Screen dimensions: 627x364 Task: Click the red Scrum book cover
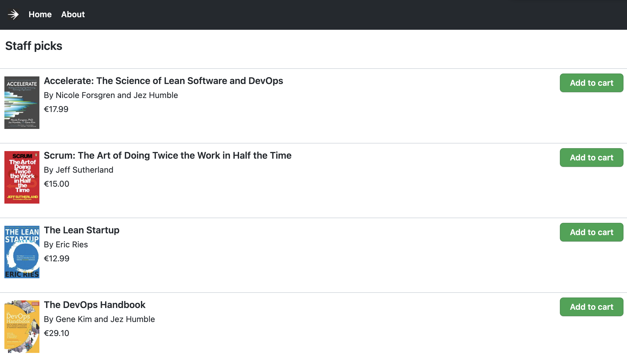coord(22,177)
